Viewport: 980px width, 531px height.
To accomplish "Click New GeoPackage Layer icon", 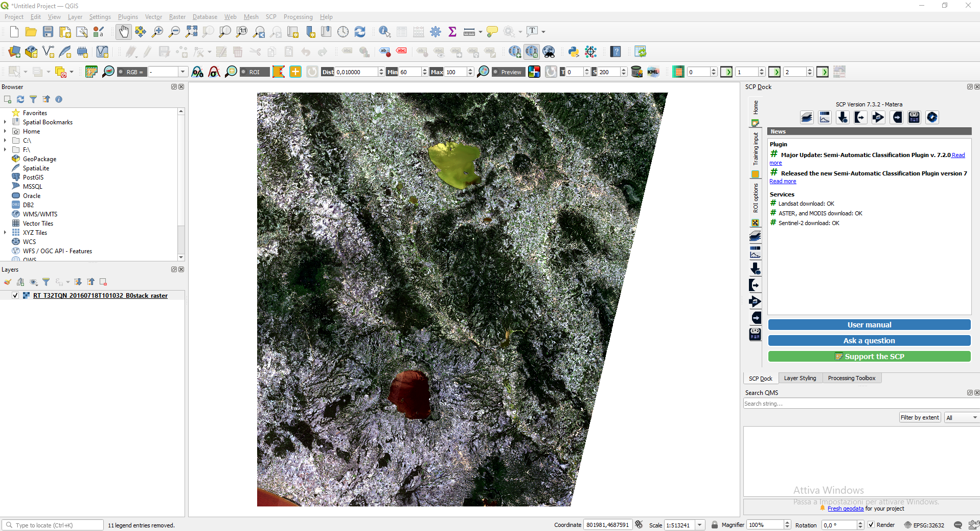I will coord(31,52).
